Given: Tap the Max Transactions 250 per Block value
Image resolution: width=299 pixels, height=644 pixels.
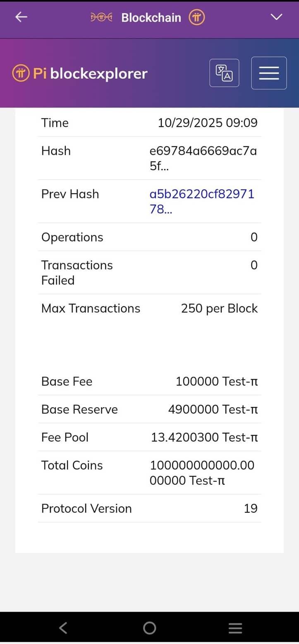Looking at the screenshot, I should 219,308.
